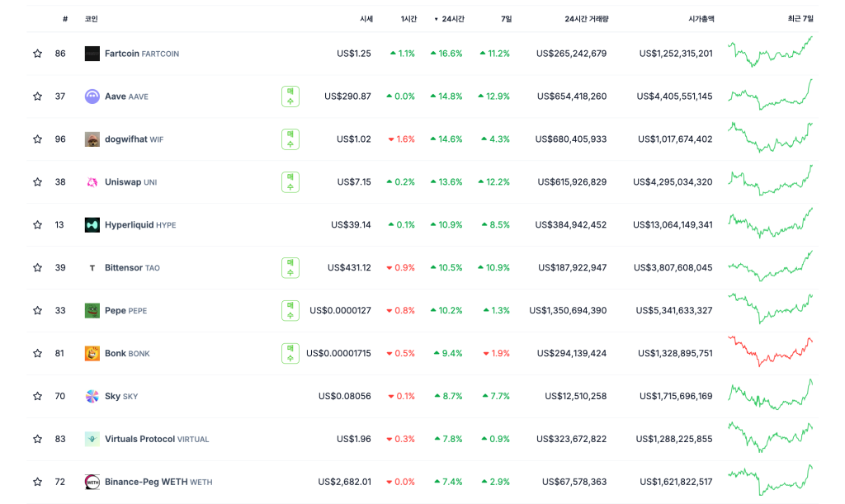Click the Binance-Peg WETH logo

pos(92,482)
